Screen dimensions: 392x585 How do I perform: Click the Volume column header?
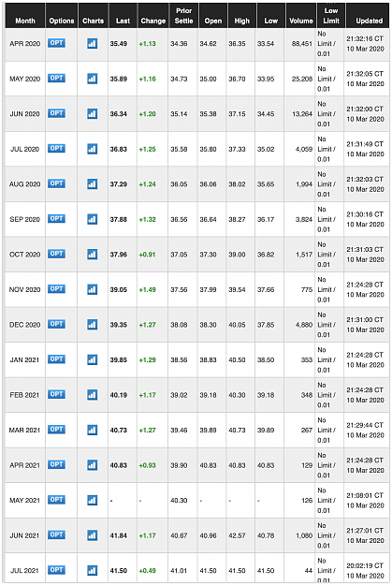(300, 21)
